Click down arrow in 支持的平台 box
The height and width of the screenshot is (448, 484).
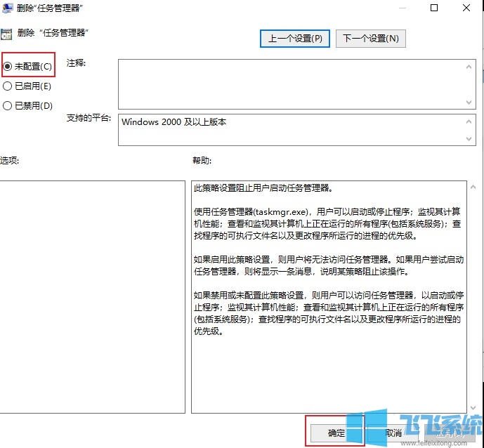pos(469,139)
